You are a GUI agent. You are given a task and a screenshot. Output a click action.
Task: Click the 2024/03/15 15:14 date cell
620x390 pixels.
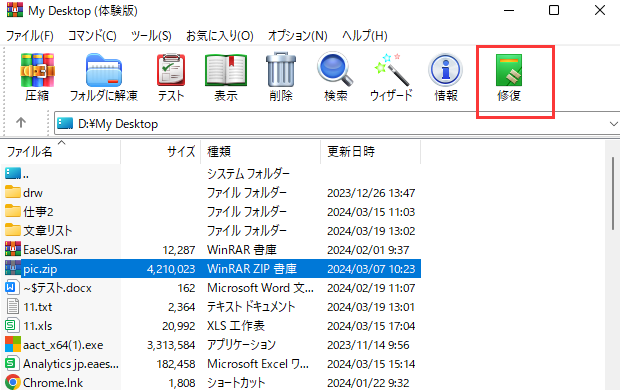371,363
